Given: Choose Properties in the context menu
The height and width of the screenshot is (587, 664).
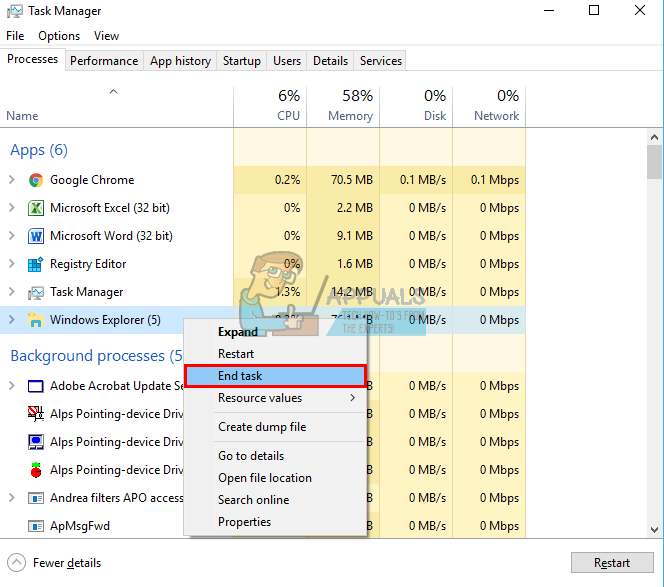Looking at the screenshot, I should pos(276,522).
